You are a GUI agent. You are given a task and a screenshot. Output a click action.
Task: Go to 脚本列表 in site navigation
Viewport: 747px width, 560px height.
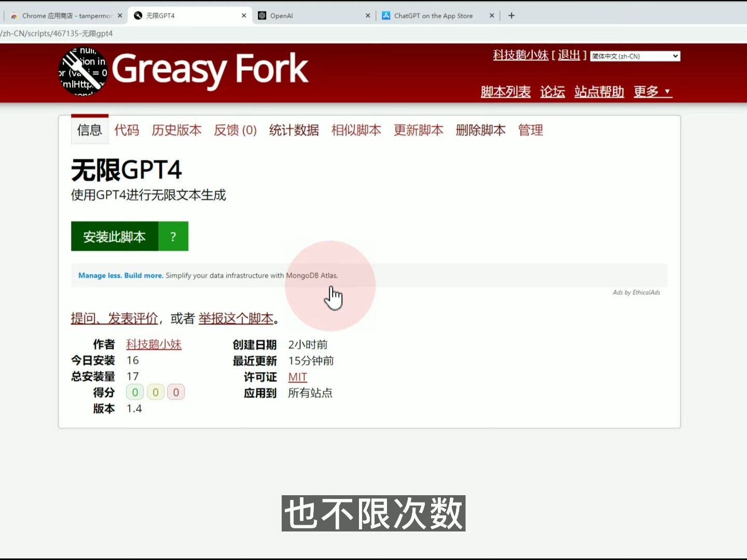505,92
